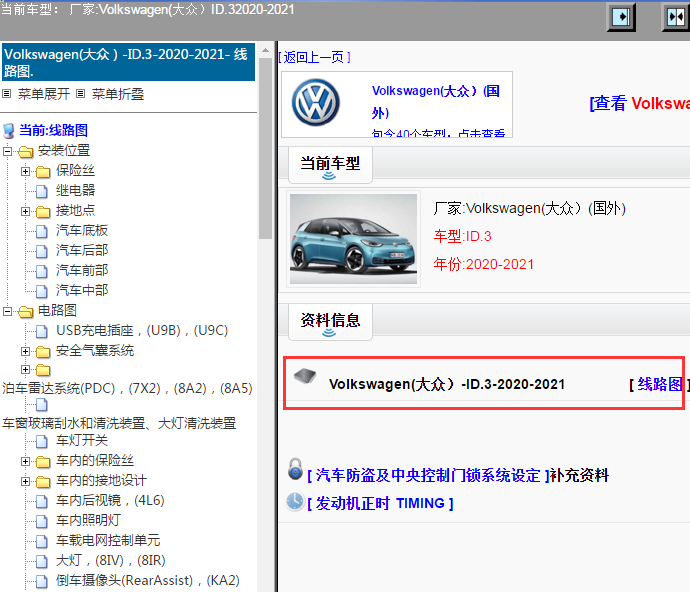The height and width of the screenshot is (592, 690).
Task: Click the folder icon of 保险丝
Action: (43, 172)
